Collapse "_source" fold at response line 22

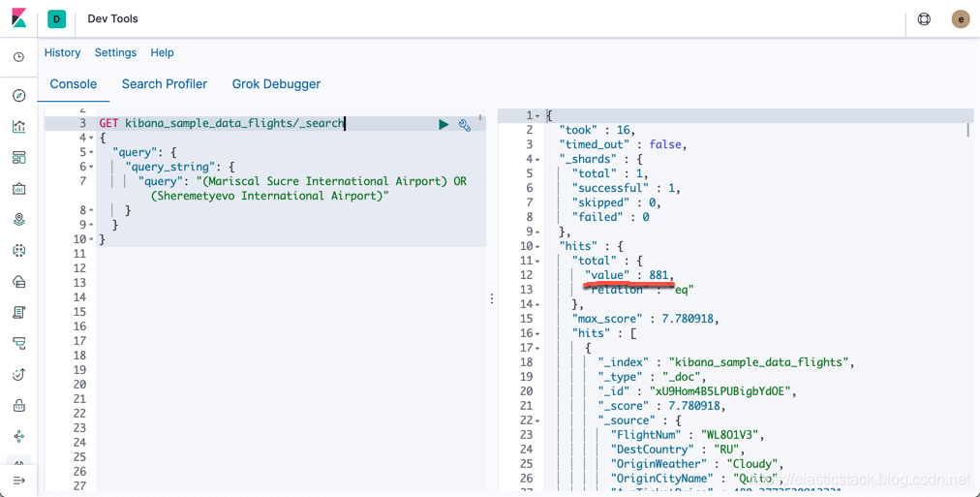pos(536,420)
